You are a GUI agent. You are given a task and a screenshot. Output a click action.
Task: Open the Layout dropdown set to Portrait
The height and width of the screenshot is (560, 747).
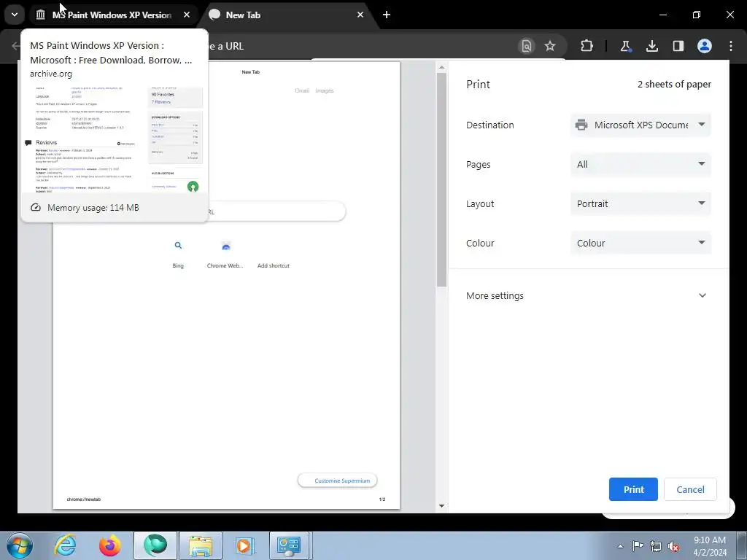coord(640,204)
